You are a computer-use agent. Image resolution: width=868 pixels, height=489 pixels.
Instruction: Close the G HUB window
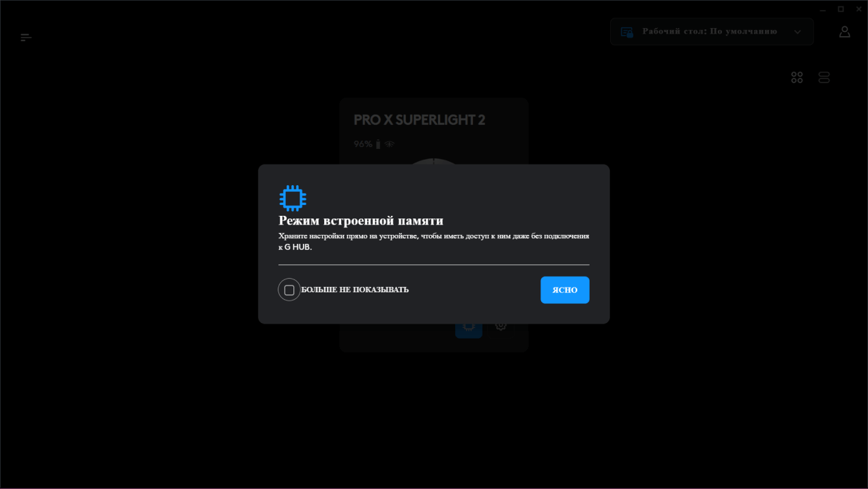(858, 9)
